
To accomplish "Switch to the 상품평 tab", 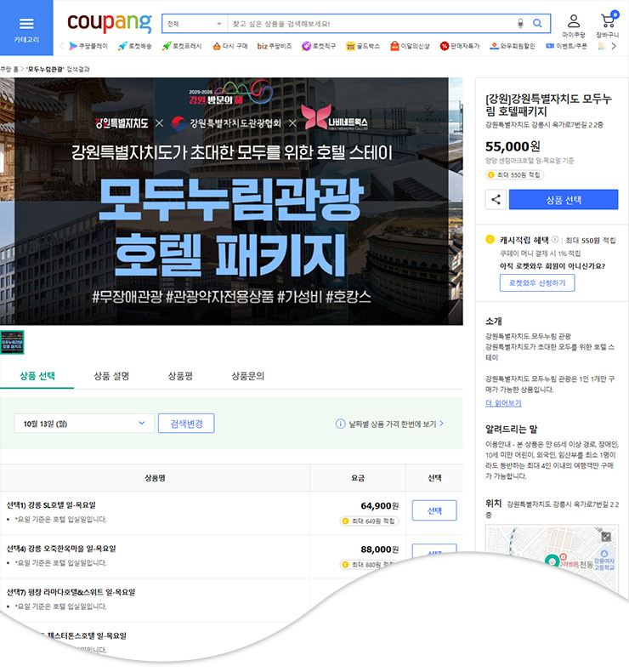I will (181, 375).
